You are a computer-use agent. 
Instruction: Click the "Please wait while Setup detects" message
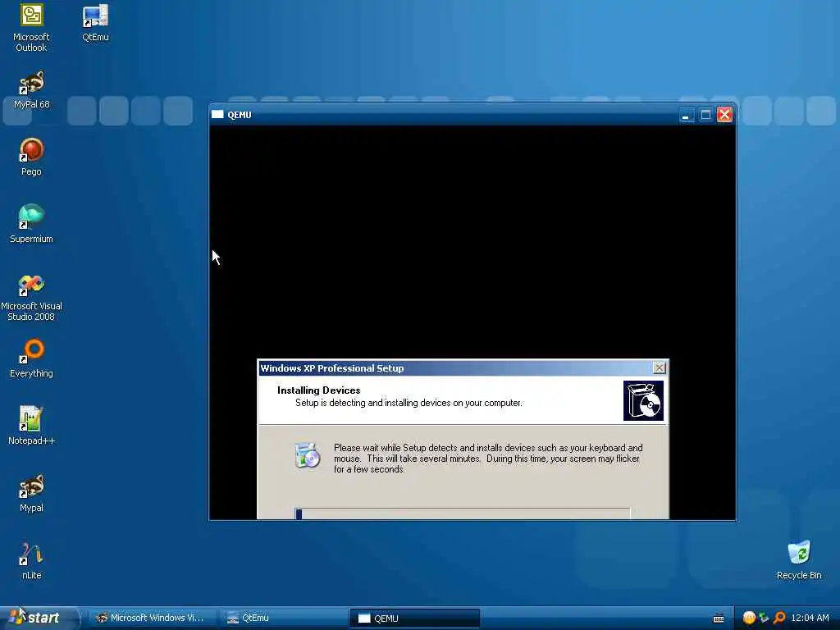(488, 459)
